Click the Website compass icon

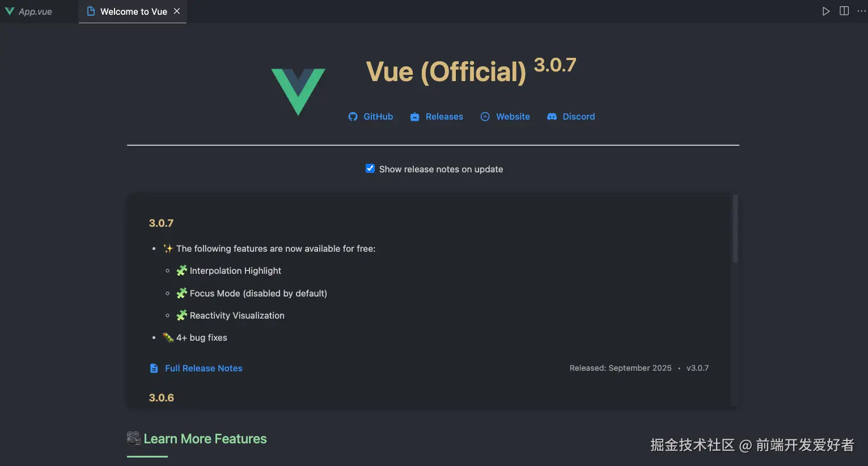[x=485, y=117]
